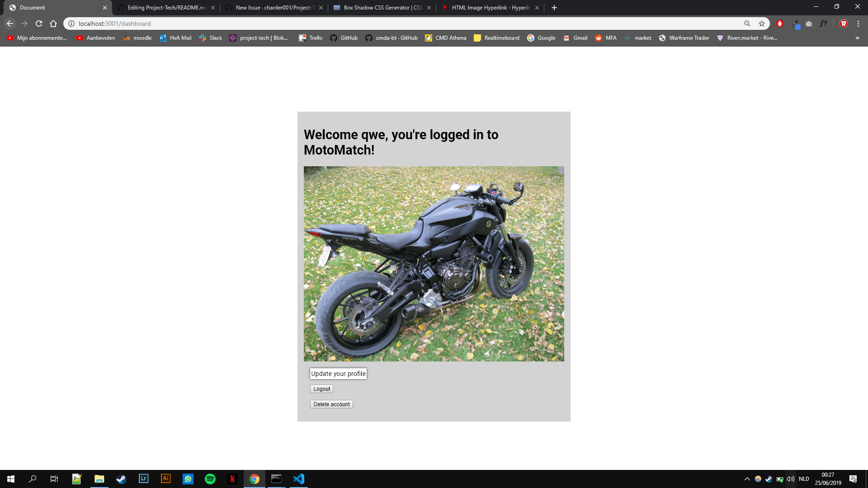Viewport: 868px width, 488px height.
Task: Open the Adblock extension icon
Action: coord(779,23)
